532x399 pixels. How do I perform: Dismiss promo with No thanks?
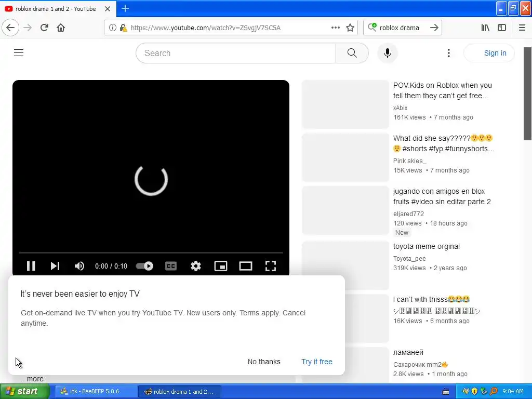pos(264,362)
